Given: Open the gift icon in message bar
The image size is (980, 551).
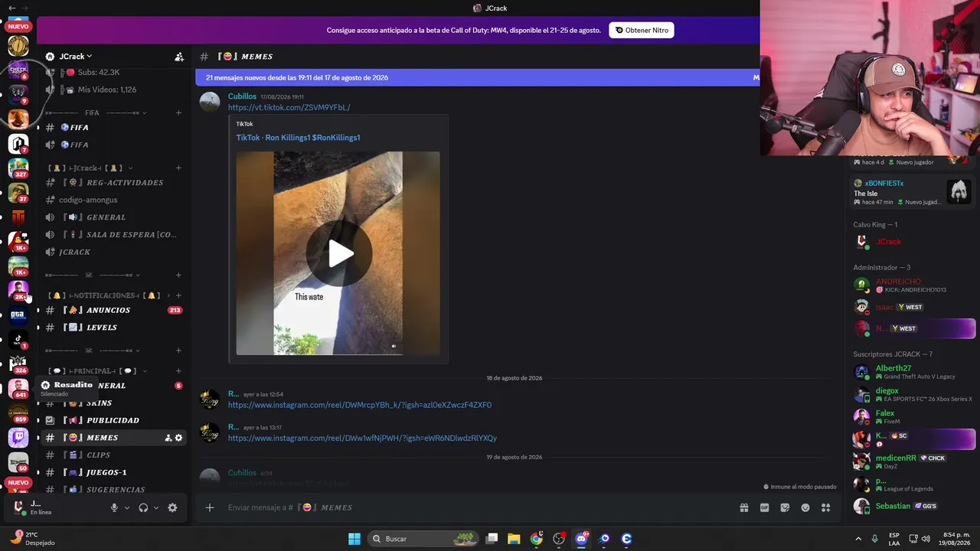Looking at the screenshot, I should pyautogui.click(x=743, y=507).
